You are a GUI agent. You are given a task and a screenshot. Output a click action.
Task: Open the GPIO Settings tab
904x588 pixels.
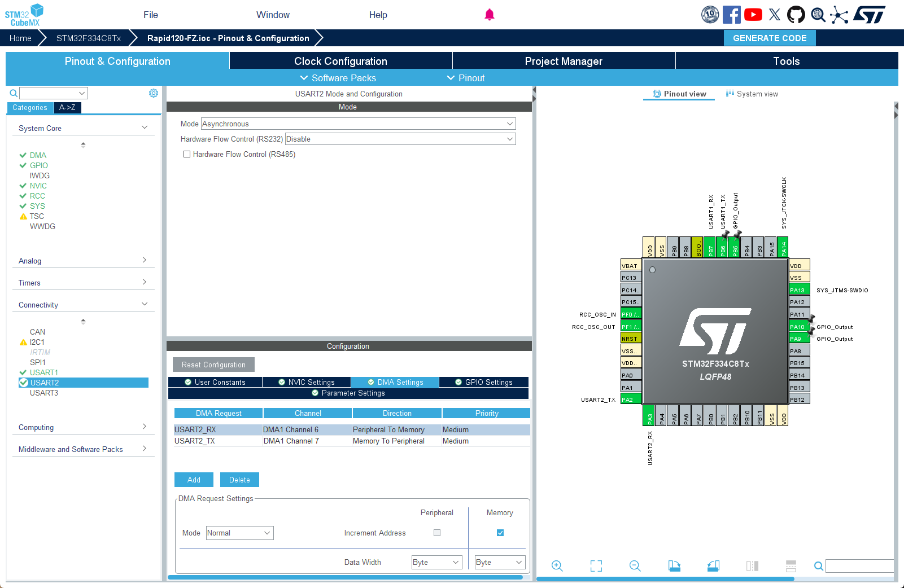click(484, 382)
